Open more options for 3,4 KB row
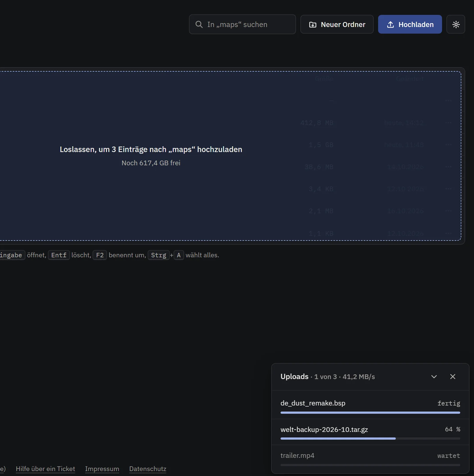The image size is (474, 476). [x=448, y=189]
